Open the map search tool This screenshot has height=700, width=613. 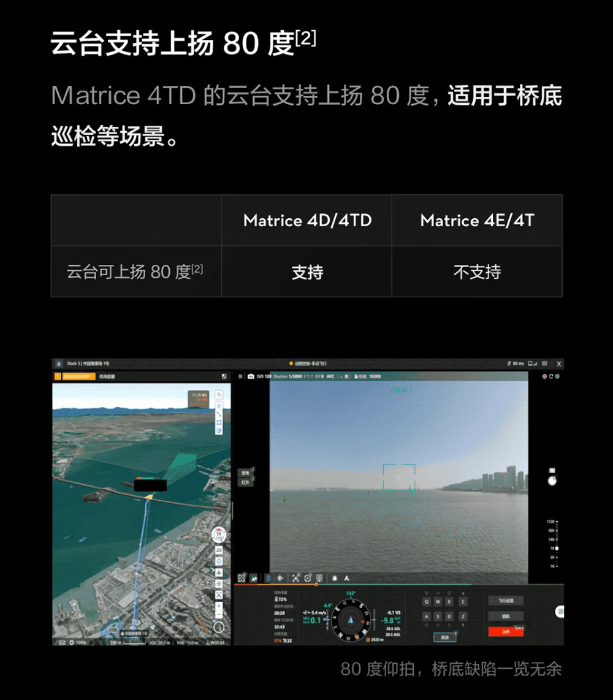click(x=219, y=395)
